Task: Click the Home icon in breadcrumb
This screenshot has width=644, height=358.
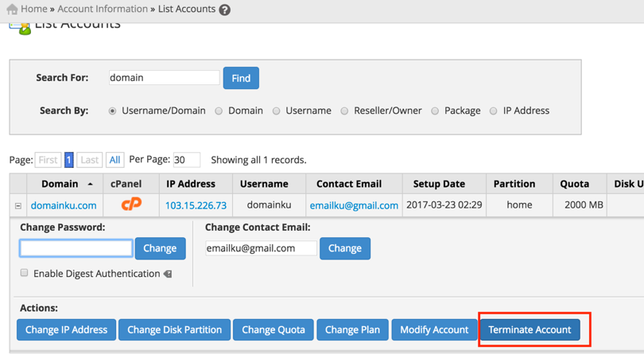Action: point(12,9)
